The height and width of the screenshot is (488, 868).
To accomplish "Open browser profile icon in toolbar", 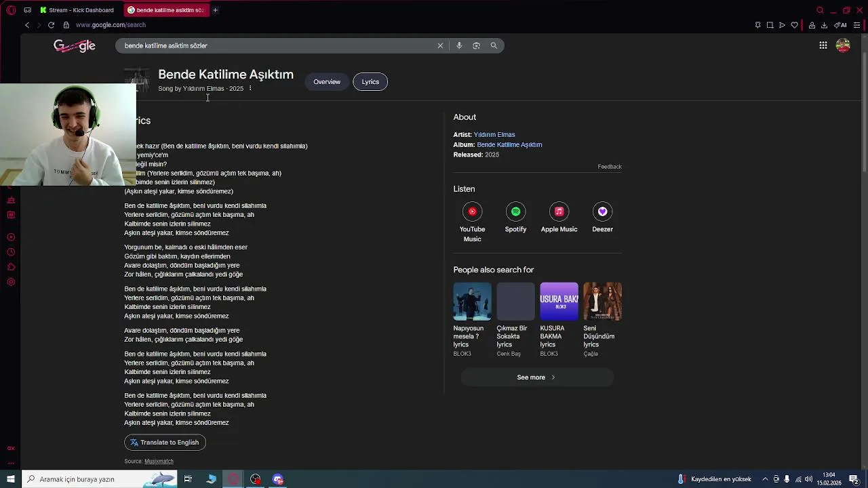I will [812, 25].
